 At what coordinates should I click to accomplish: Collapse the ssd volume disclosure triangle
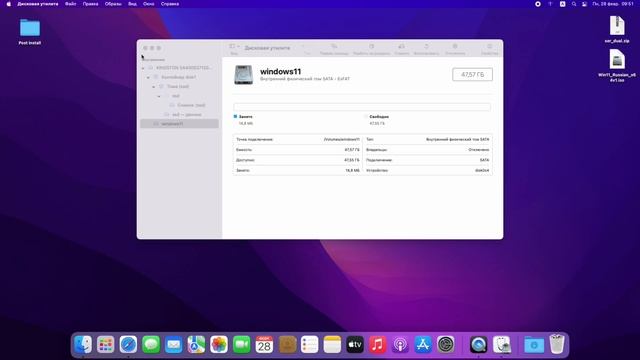[x=159, y=96]
